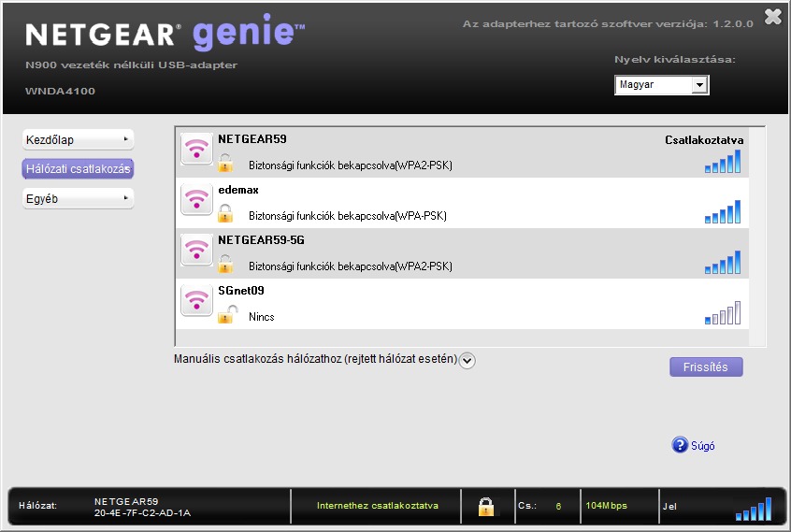Click the WNDA4100 model label
This screenshot has width=791, height=532.
tap(60, 92)
